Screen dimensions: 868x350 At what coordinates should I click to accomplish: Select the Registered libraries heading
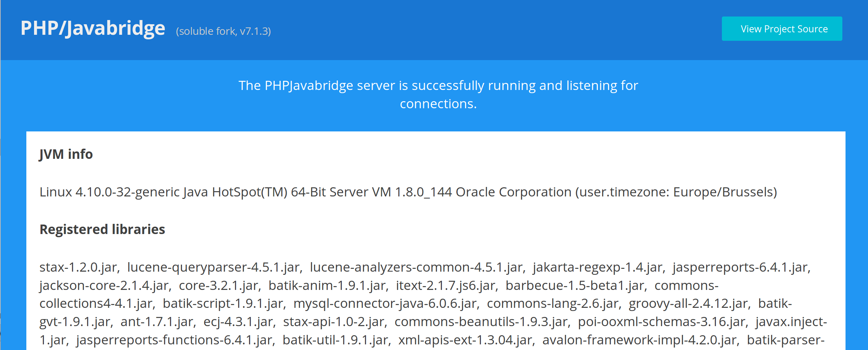tap(102, 229)
